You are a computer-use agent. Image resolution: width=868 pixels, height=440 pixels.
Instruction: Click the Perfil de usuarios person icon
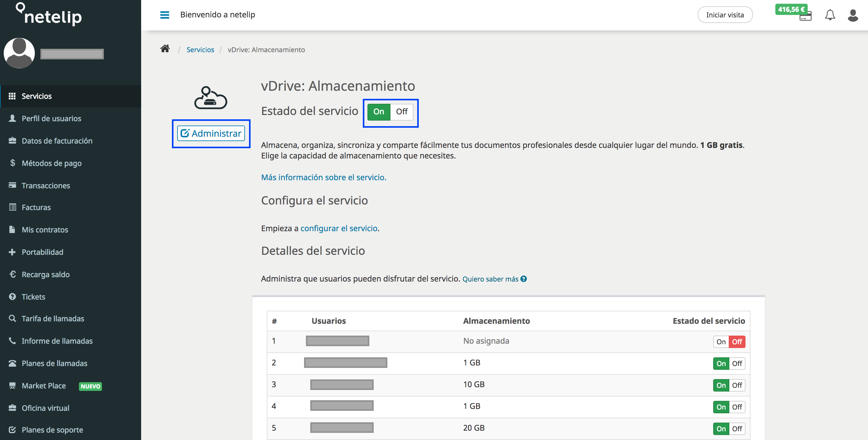(12, 118)
